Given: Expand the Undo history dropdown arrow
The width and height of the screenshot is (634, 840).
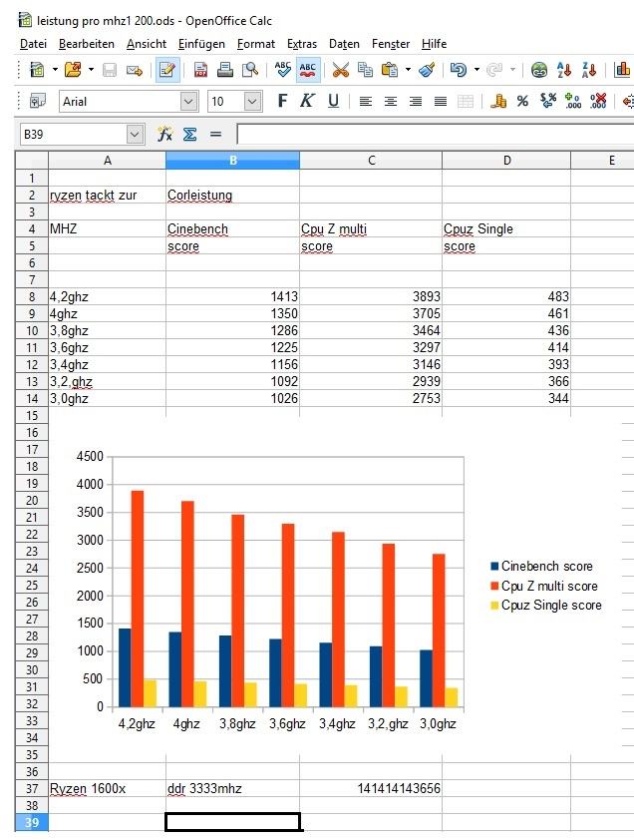Looking at the screenshot, I should point(476,70).
